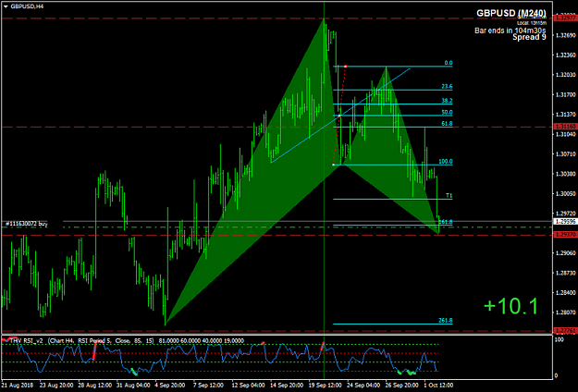Click the 19 Sep 12:00 time label
Image resolution: width=578 pixels, height=392 pixels.
pos(325,386)
